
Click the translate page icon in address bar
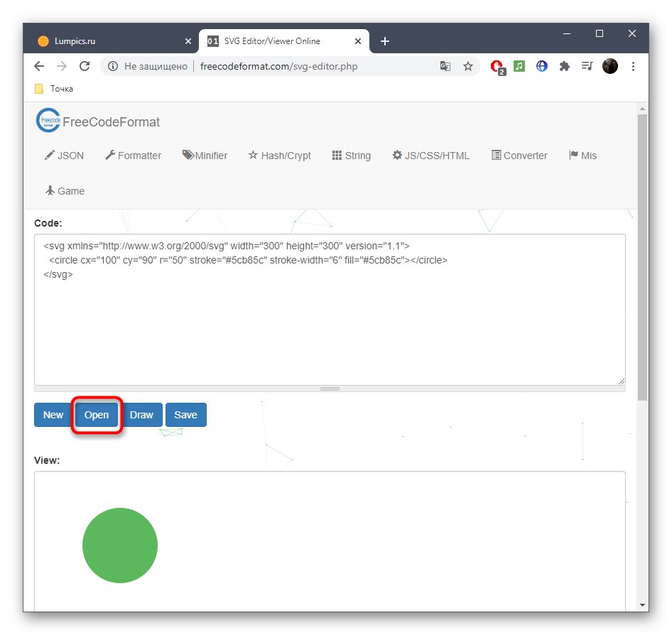point(445,66)
